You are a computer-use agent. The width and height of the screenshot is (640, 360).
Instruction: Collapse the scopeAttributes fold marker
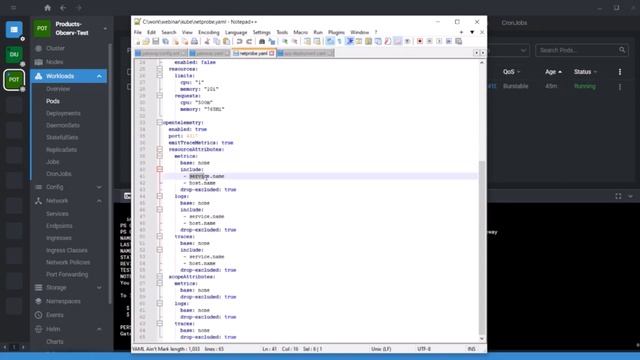(160, 277)
